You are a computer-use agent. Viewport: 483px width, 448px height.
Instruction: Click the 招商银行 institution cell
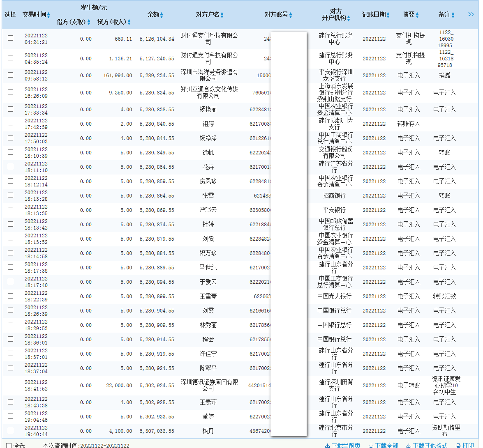(x=335, y=195)
